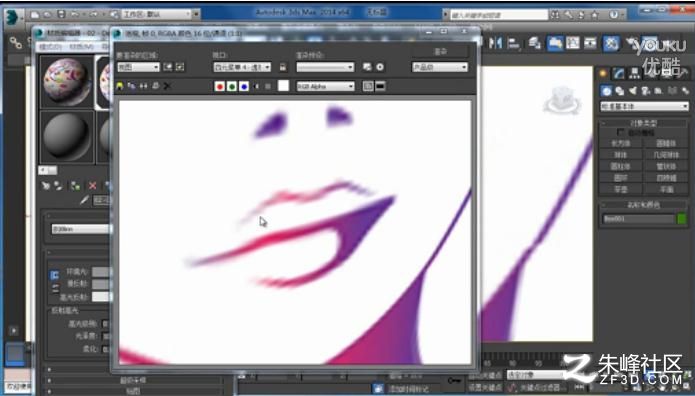Delete material using red X in Material Editor
Image resolution: width=695 pixels, height=396 pixels.
(92, 186)
